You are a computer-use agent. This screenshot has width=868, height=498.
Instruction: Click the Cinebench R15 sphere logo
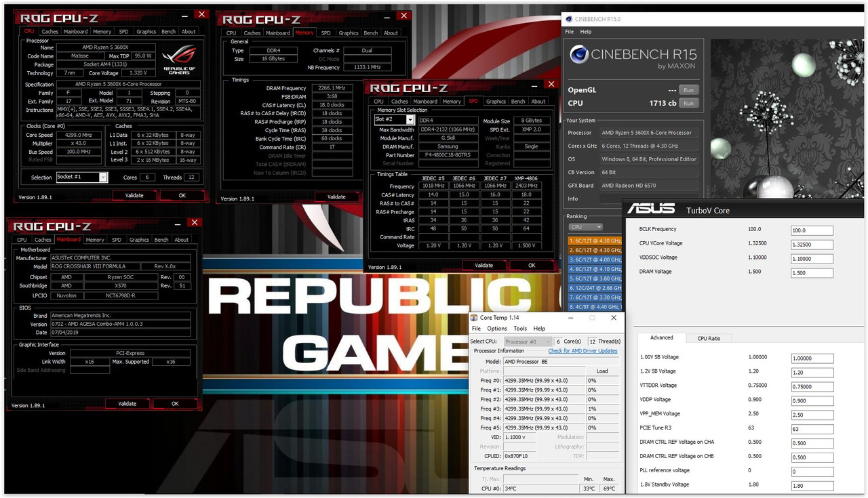pos(579,54)
